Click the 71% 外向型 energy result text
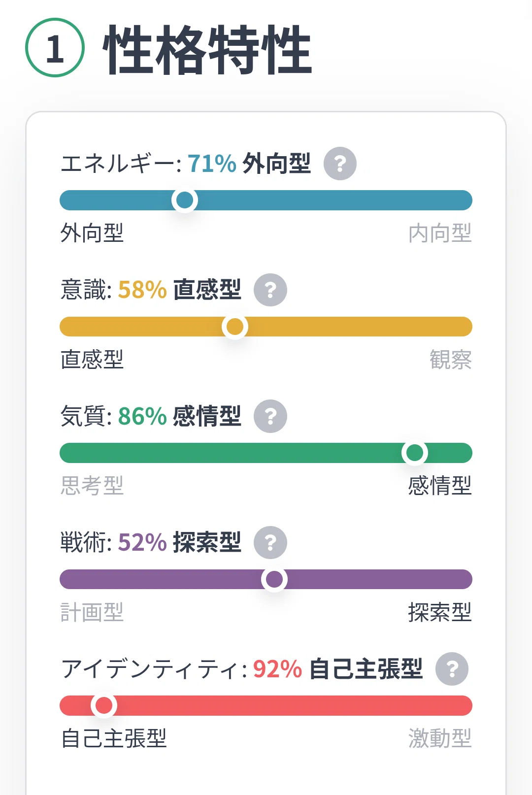532x795 pixels. click(x=249, y=164)
